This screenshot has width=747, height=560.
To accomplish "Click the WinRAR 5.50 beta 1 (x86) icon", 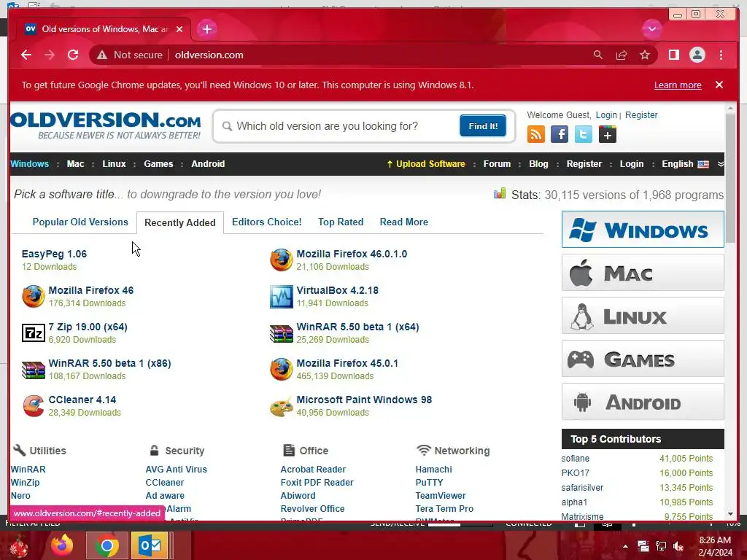I will tap(34, 370).
